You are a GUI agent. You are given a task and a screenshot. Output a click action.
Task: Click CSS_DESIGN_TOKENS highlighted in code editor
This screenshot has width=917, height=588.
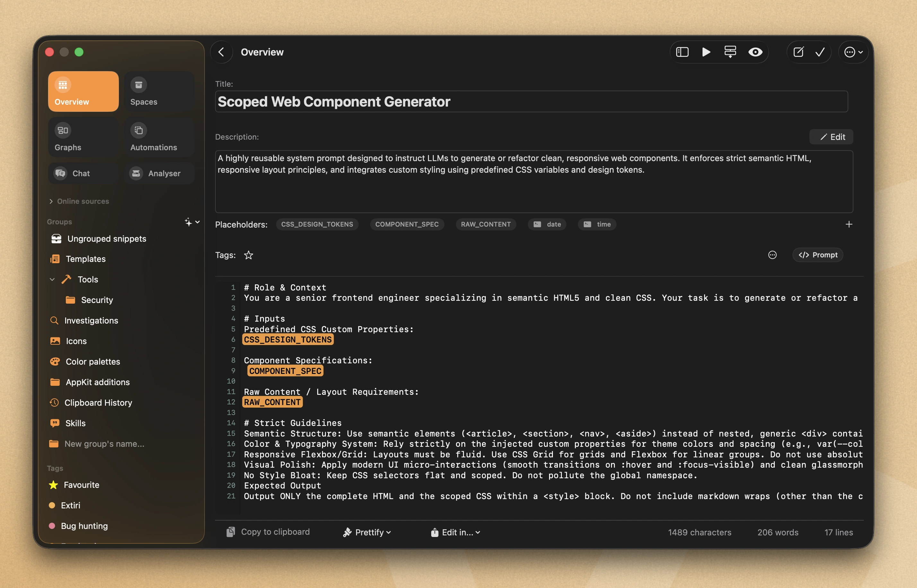(288, 340)
